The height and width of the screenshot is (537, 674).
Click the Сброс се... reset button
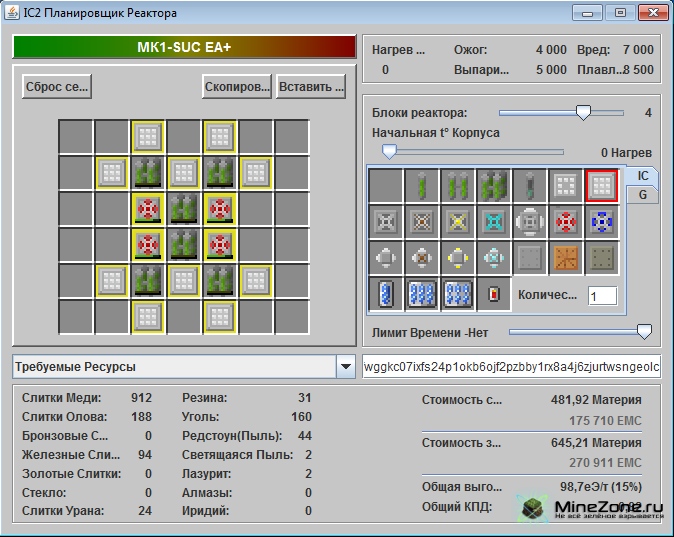point(56,87)
